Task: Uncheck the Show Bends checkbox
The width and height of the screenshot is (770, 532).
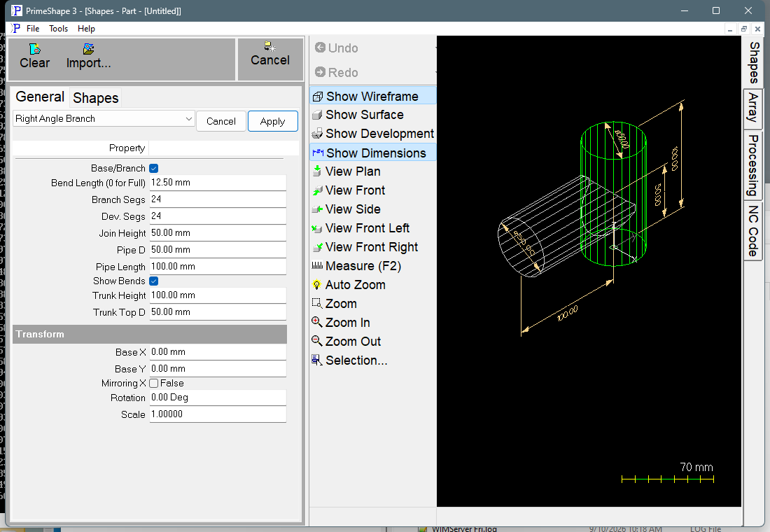Action: pyautogui.click(x=154, y=281)
